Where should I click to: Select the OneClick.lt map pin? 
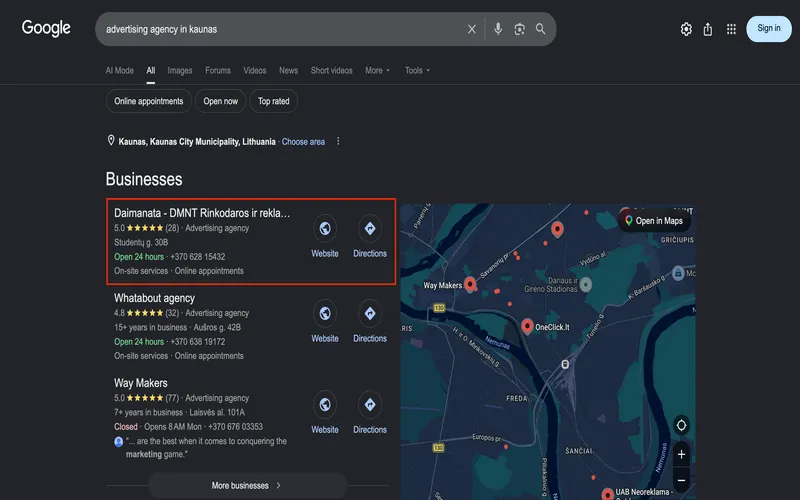(x=527, y=326)
